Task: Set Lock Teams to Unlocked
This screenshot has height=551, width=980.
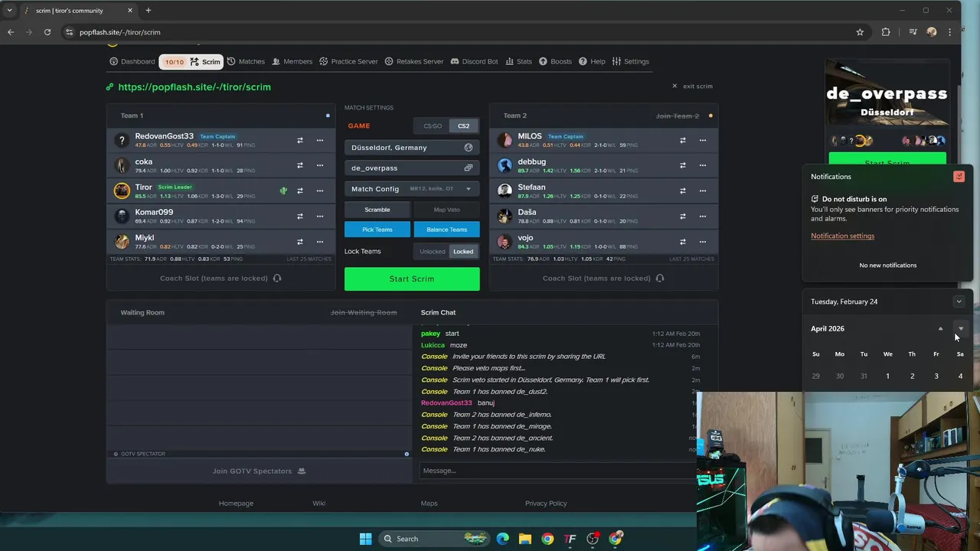Action: pyautogui.click(x=432, y=251)
